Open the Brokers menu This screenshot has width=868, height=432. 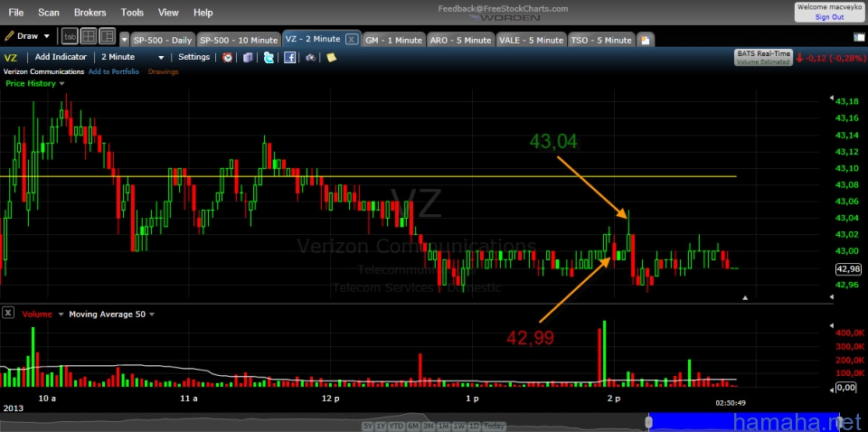91,12
